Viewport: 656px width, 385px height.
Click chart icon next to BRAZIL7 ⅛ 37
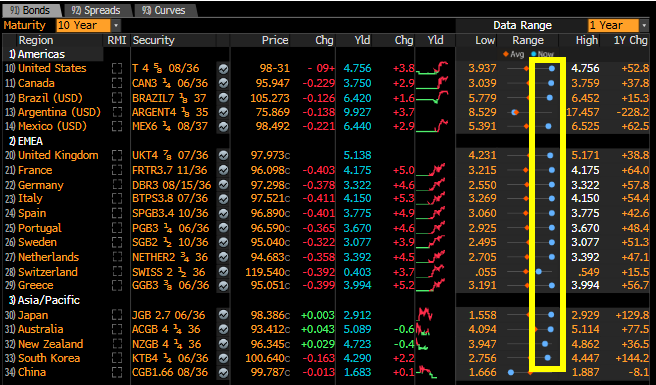(x=223, y=98)
